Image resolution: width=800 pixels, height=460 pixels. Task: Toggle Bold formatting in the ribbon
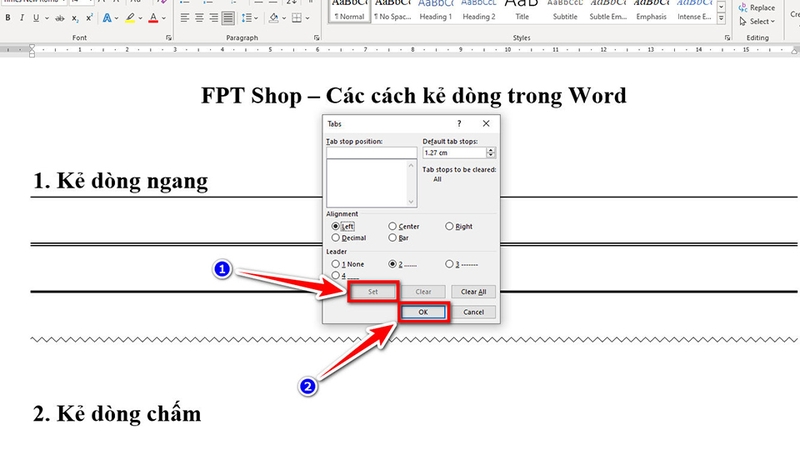[8, 18]
